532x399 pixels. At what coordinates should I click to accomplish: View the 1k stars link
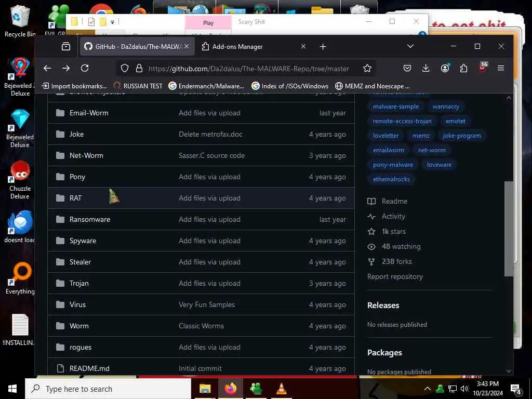tap(387, 231)
